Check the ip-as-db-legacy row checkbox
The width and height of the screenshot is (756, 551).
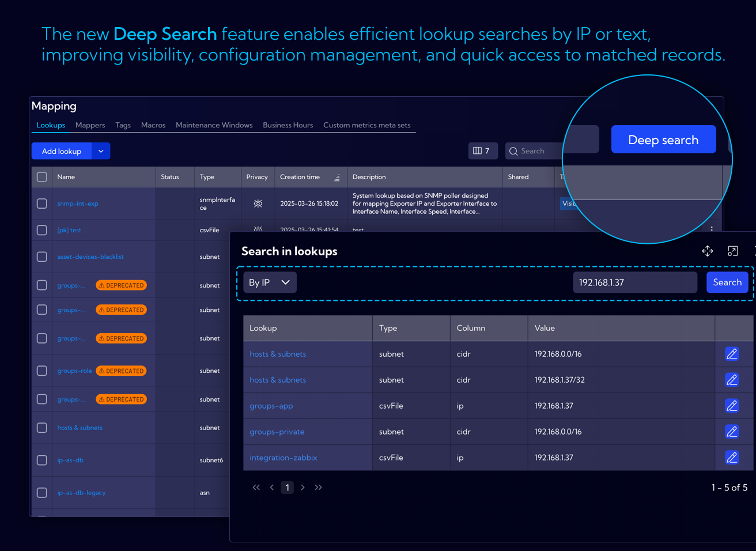click(42, 493)
